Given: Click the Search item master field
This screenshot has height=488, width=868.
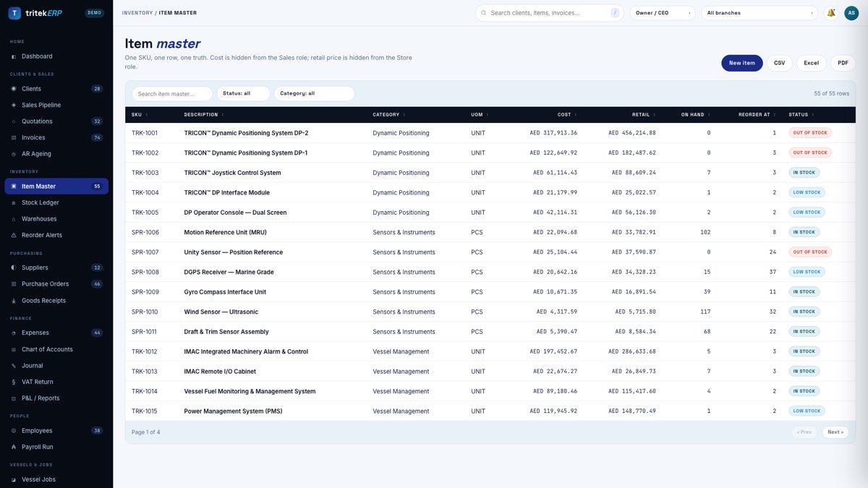Looking at the screenshot, I should [x=172, y=93].
